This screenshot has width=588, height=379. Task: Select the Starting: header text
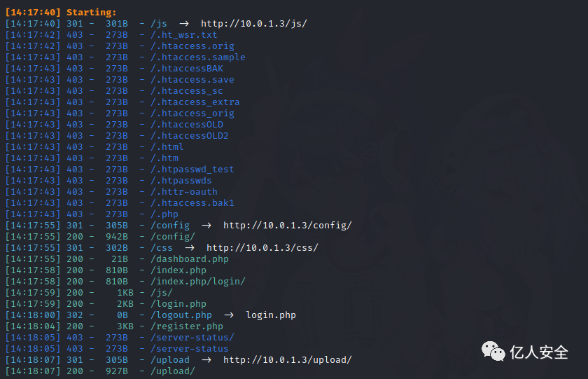[x=92, y=13]
